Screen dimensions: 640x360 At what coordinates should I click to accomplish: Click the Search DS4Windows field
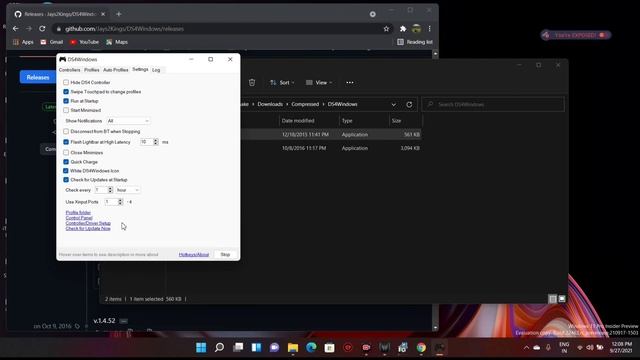point(493,104)
